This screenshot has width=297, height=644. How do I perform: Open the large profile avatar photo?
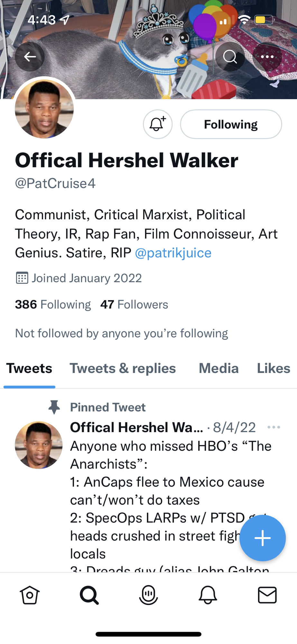point(44,109)
